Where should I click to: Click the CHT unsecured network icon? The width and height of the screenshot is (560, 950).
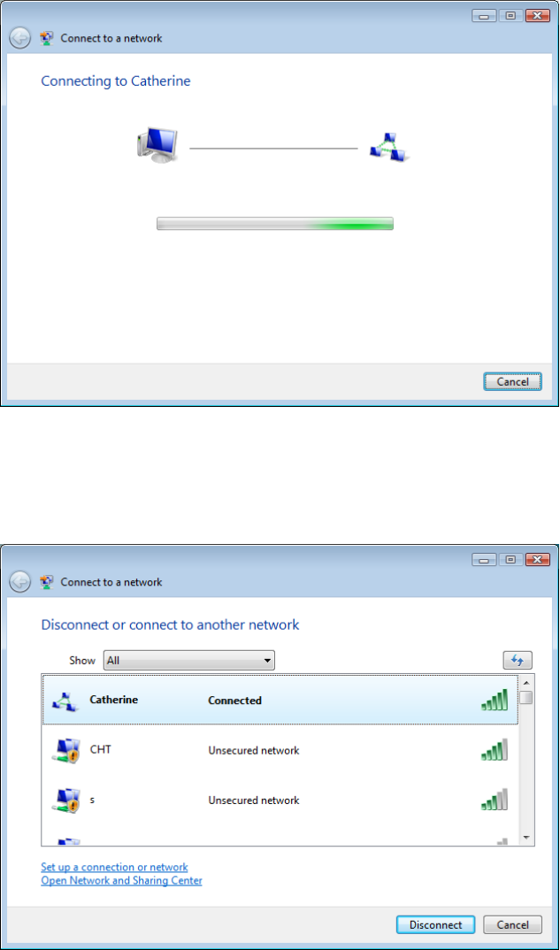[65, 751]
